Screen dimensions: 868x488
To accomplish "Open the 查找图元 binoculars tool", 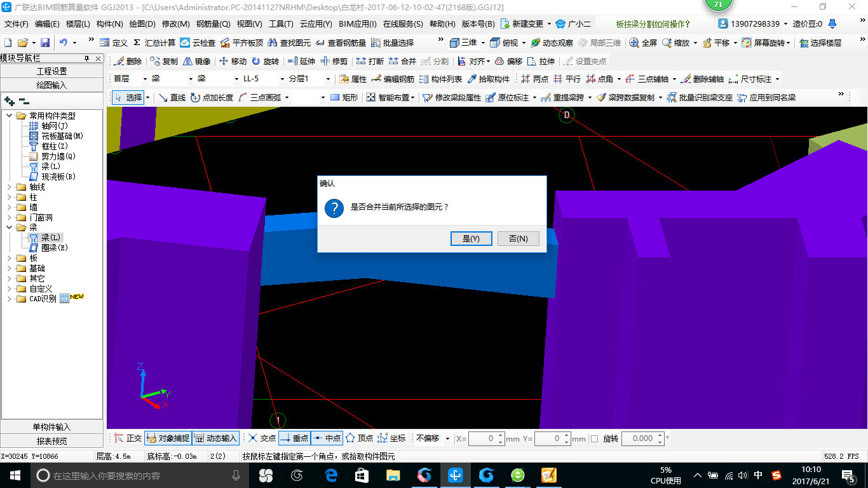I will (289, 43).
